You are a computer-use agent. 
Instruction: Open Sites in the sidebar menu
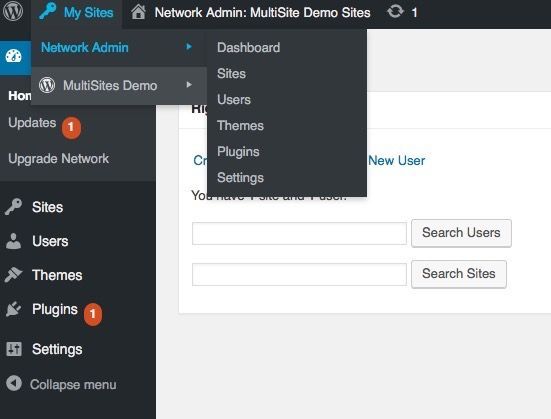[x=47, y=207]
